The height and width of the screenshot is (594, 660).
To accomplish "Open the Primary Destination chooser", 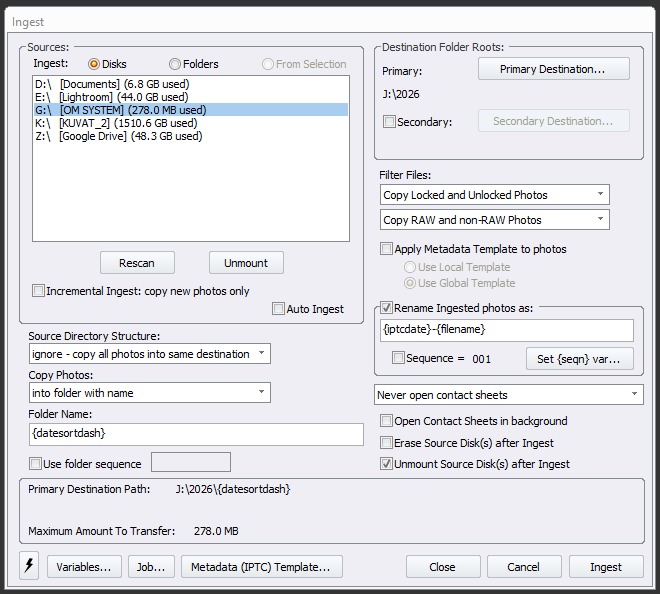I will click(x=553, y=69).
